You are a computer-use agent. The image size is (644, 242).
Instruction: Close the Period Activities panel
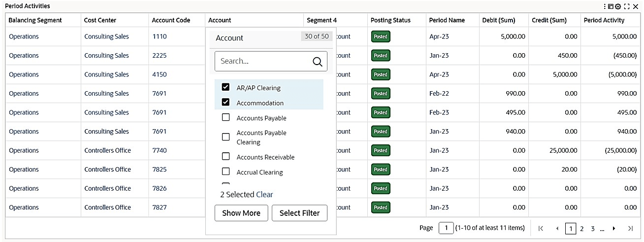(635, 6)
